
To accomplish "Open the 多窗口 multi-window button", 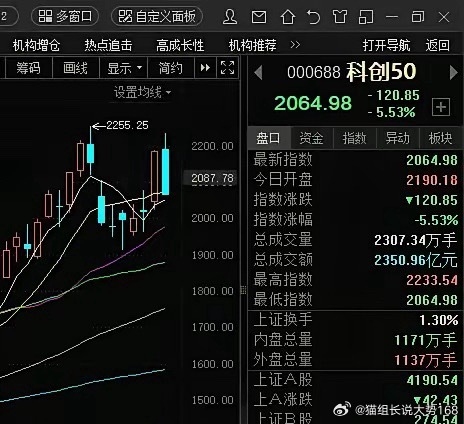I will [65, 16].
